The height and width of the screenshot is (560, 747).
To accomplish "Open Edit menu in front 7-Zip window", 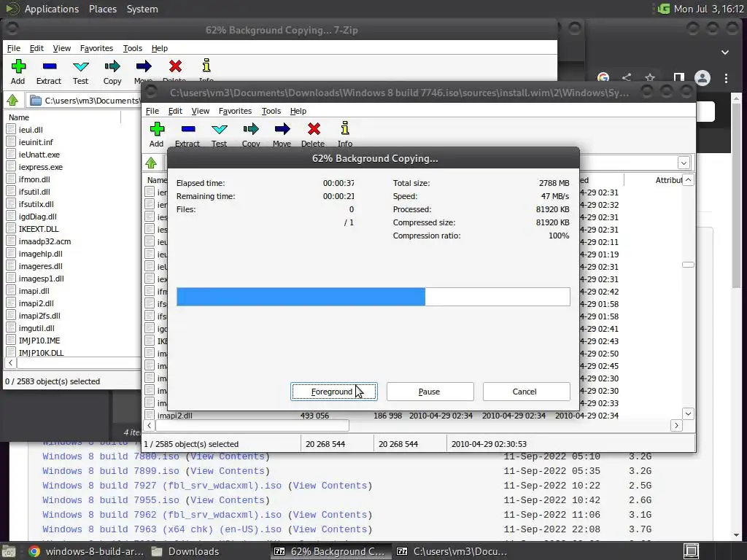I will (x=175, y=111).
